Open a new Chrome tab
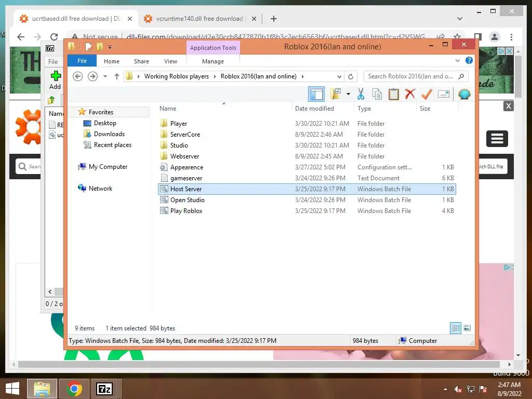Screen dimensions: 532x399 pyautogui.click(x=274, y=19)
